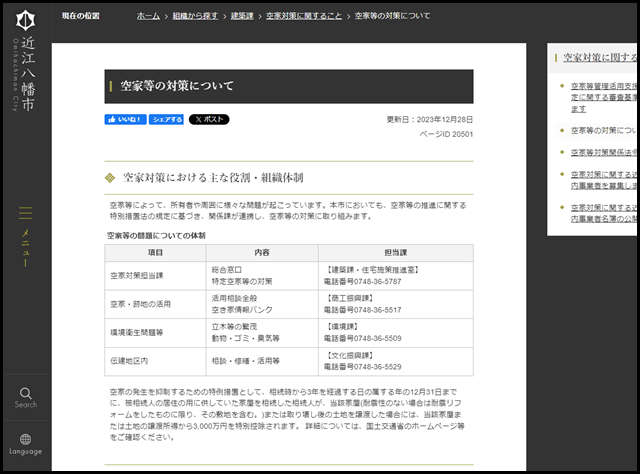Open the hamburger メニュー icon
Viewport: 640px width, 474px height.
point(26,213)
